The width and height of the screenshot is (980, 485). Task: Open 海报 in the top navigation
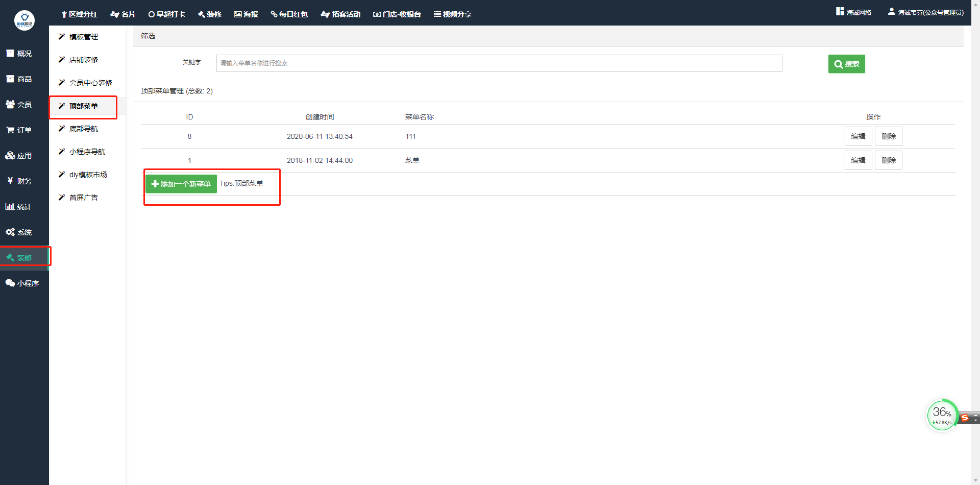[x=246, y=14]
